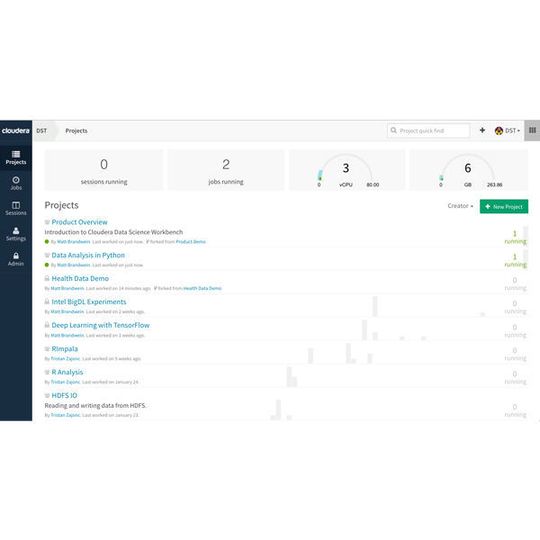Image resolution: width=540 pixels, height=540 pixels.
Task: Click Product Overview's 1 running count
Action: (x=515, y=237)
